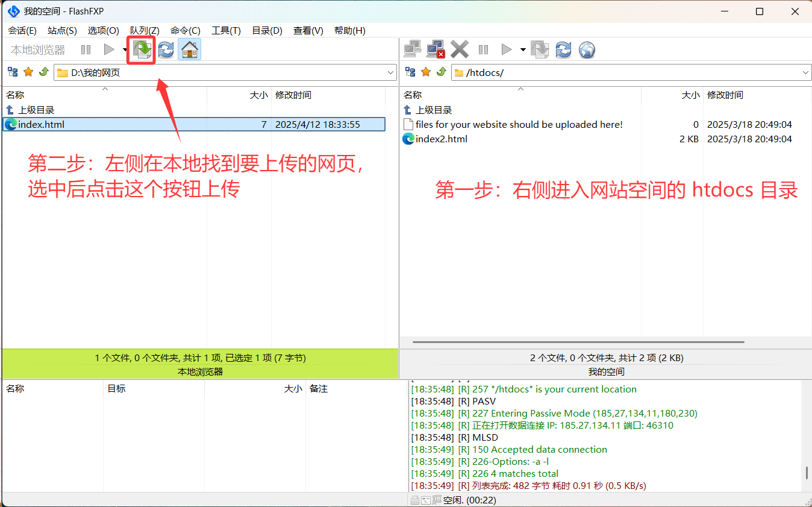This screenshot has width=812, height=507.
Task: Open the 会话(E) menu
Action: (x=22, y=31)
